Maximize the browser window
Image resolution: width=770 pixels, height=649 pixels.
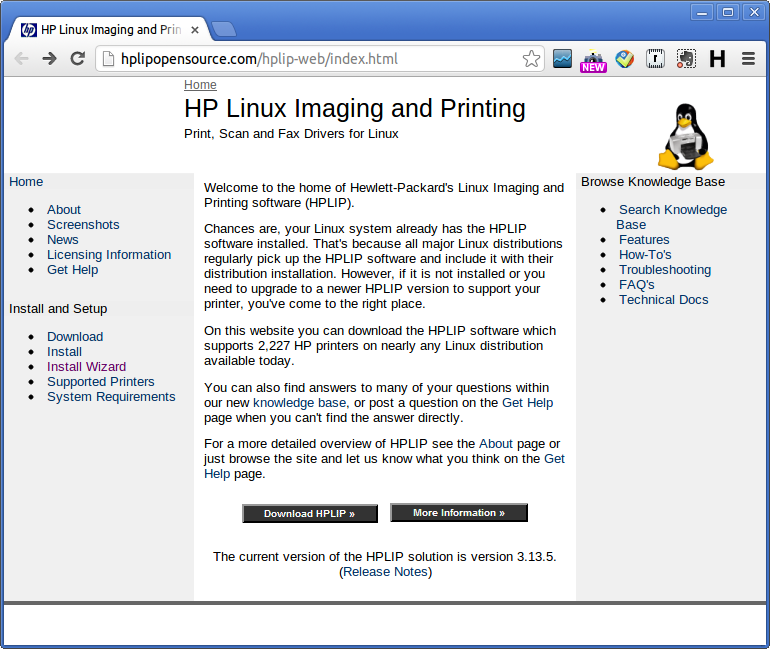pyautogui.click(x=728, y=12)
